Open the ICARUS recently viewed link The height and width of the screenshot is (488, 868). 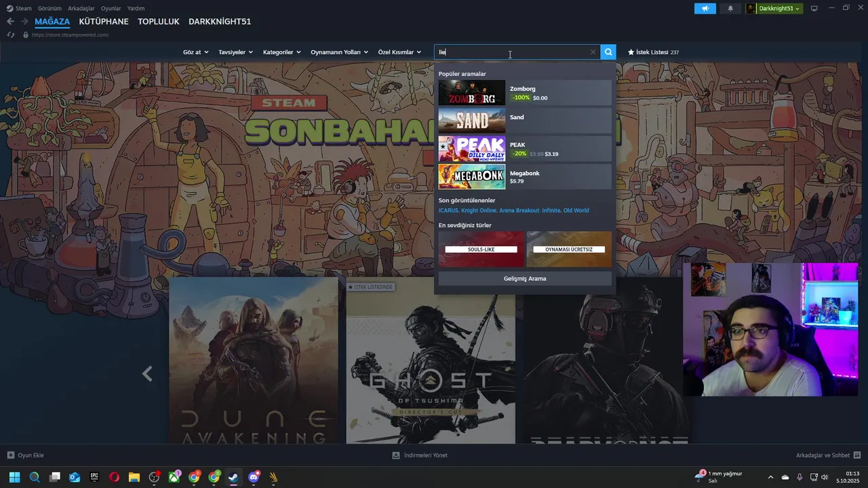click(448, 211)
